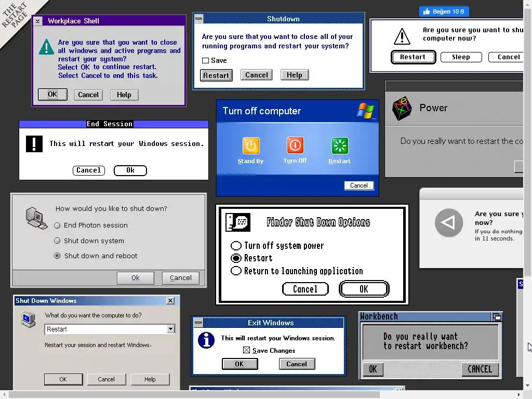The width and height of the screenshot is (532, 399).
Task: Click Help in Shut Down Windows dialog
Action: click(150, 379)
